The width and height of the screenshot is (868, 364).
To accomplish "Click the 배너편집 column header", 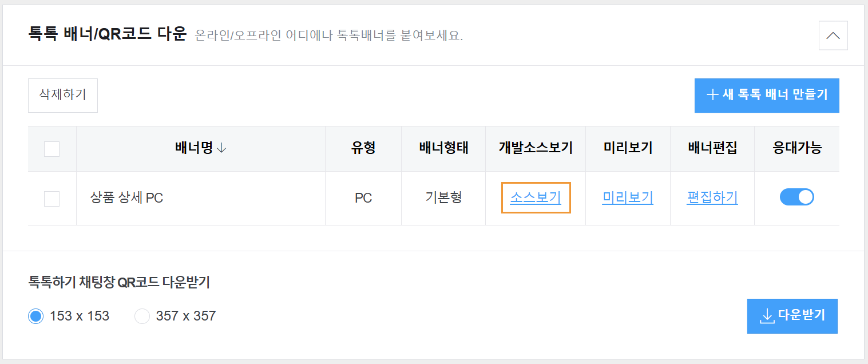I will pos(712,148).
